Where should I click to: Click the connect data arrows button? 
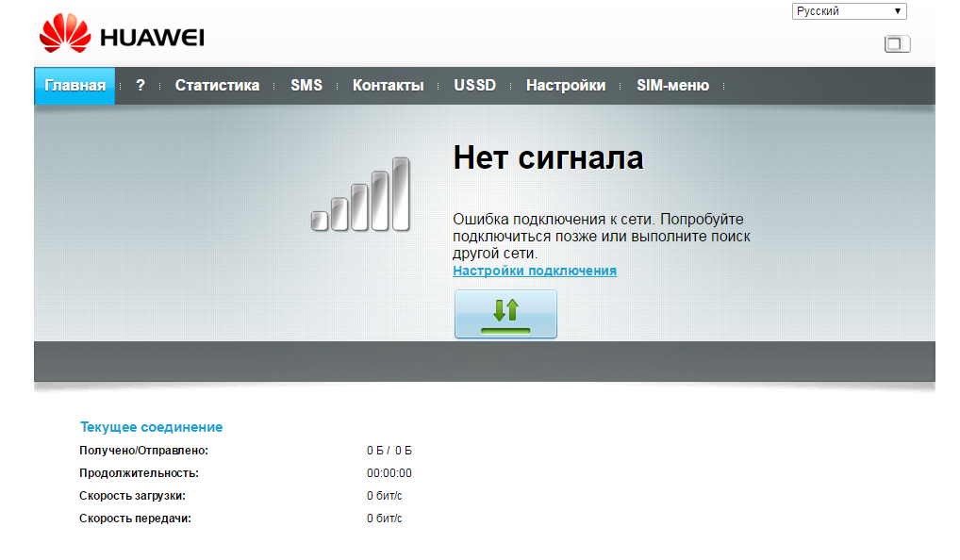click(505, 314)
